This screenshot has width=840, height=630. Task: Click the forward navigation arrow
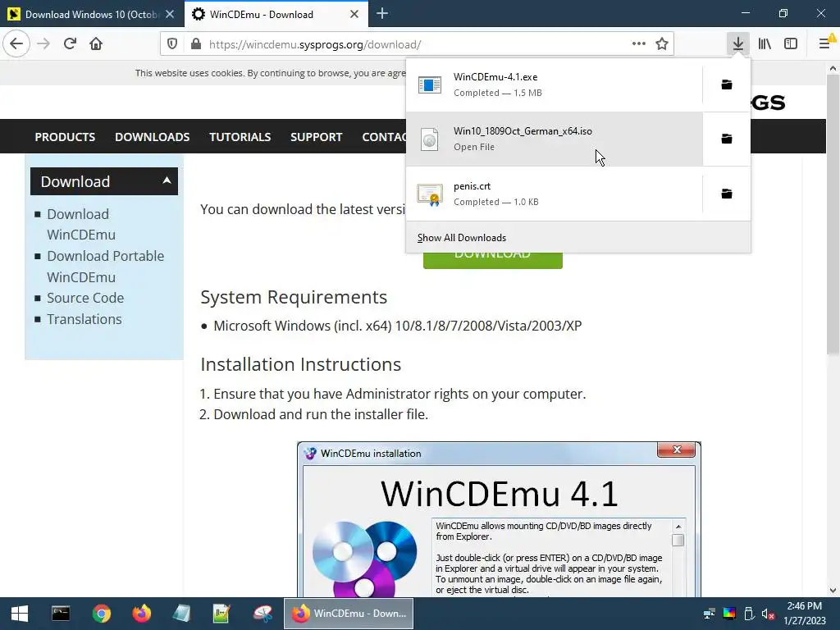coord(43,43)
